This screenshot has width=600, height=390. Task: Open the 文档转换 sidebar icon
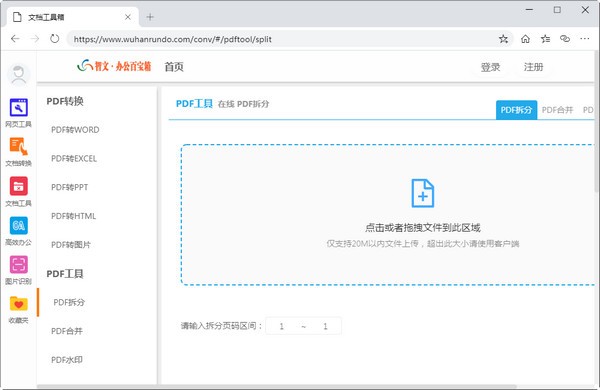pyautogui.click(x=18, y=152)
